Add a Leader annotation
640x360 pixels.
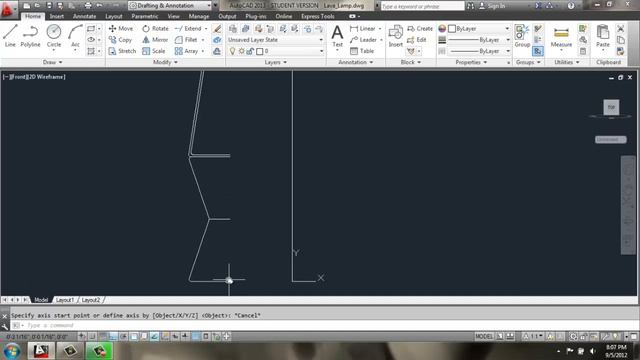(x=363, y=40)
